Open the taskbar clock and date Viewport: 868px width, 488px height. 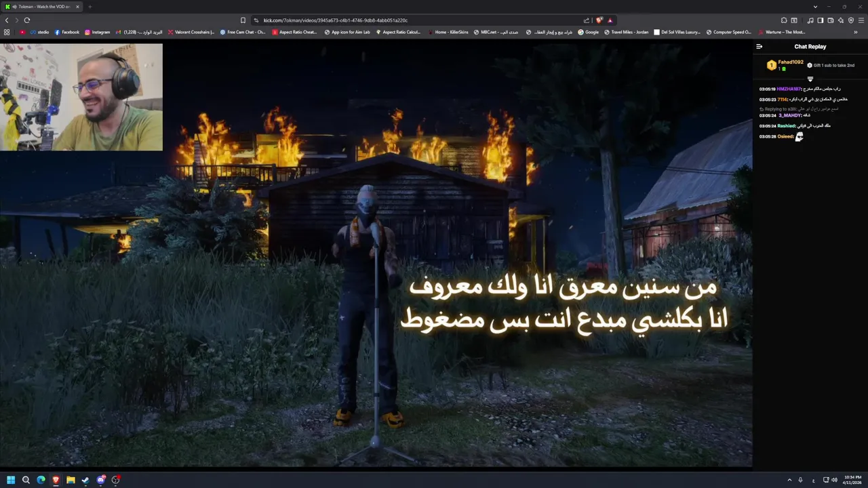(x=852, y=480)
